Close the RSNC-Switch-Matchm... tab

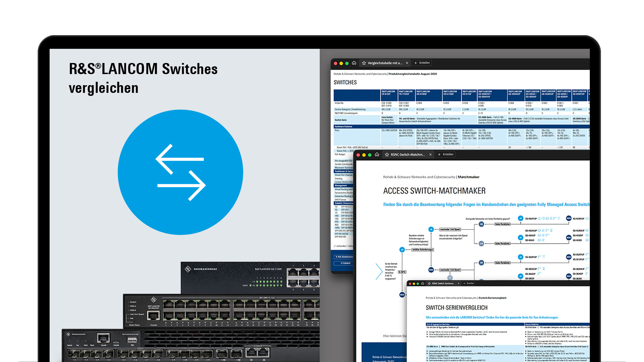point(431,155)
